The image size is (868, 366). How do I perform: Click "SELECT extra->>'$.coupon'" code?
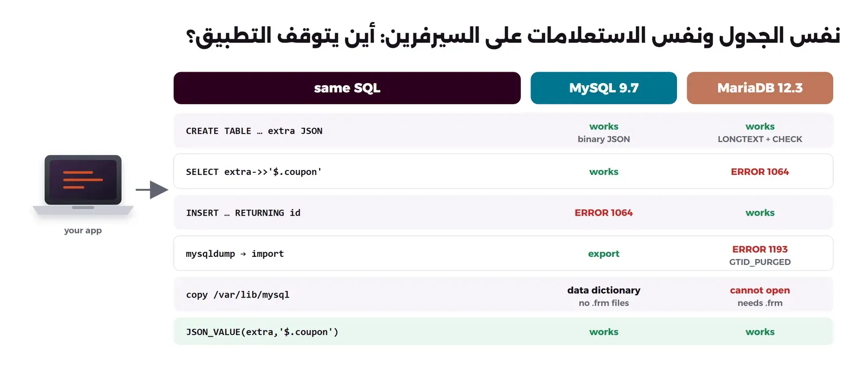(254, 172)
